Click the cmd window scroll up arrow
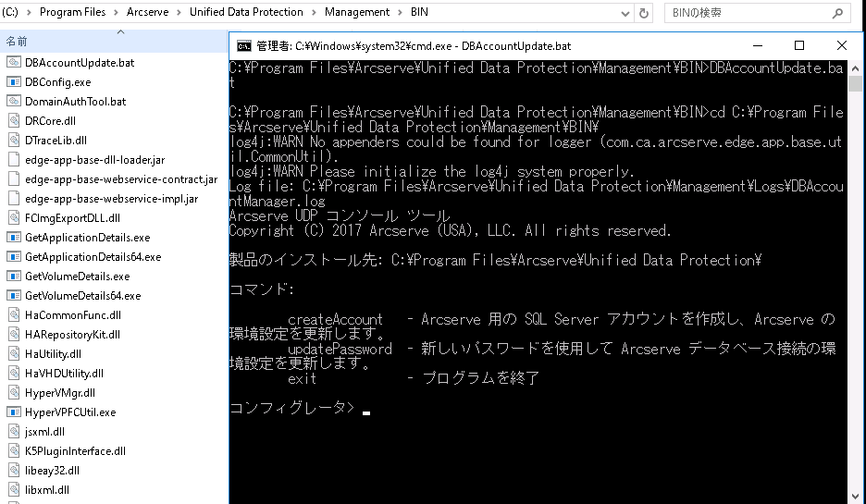Viewport: 866px width, 504px height. tap(855, 68)
